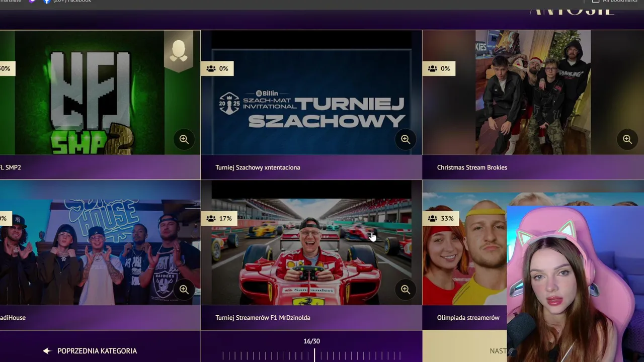Click the 33% votes badge on Olimpiada streamerów
644x362 pixels.
[x=441, y=218]
